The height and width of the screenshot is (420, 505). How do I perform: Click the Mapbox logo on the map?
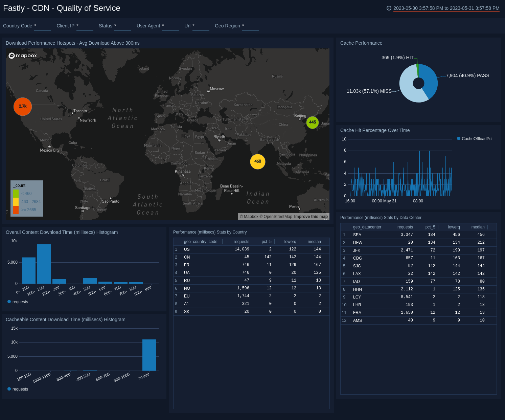pos(22,55)
